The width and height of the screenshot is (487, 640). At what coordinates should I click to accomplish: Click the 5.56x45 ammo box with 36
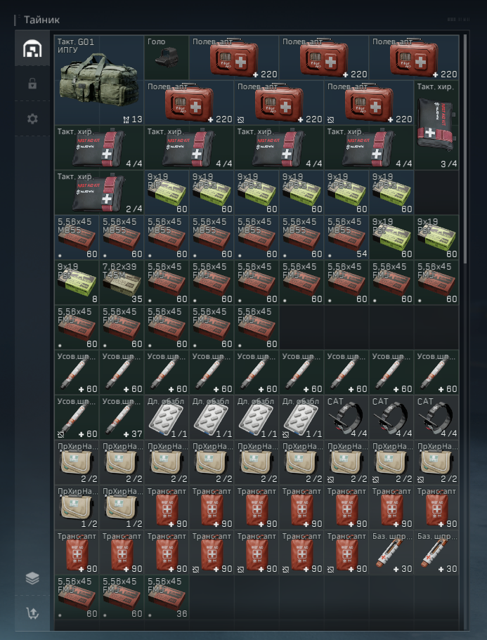(167, 597)
